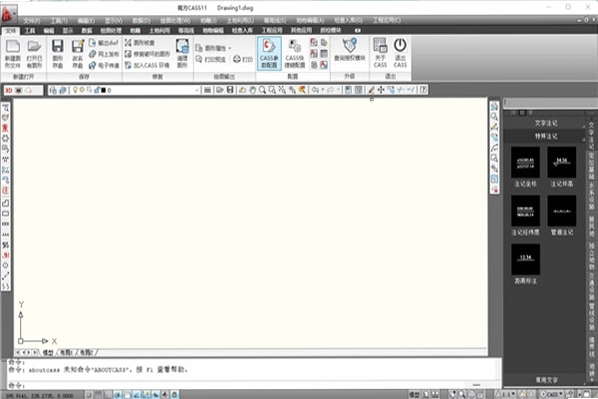This screenshot has height=399, width=598.
Task: Open CASS parameter configuration (CASS参数配置)
Action: click(x=269, y=53)
